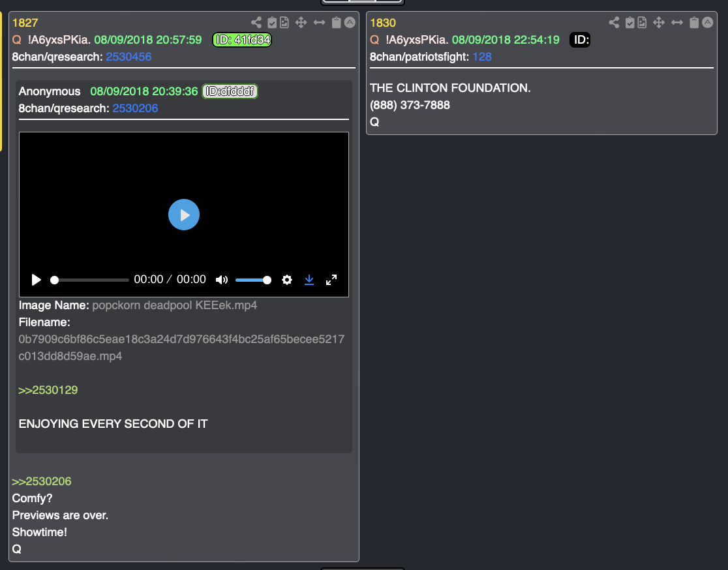Screen dimensions: 728x570
Task: Share post 1830 using the share icon
Action: tap(614, 22)
